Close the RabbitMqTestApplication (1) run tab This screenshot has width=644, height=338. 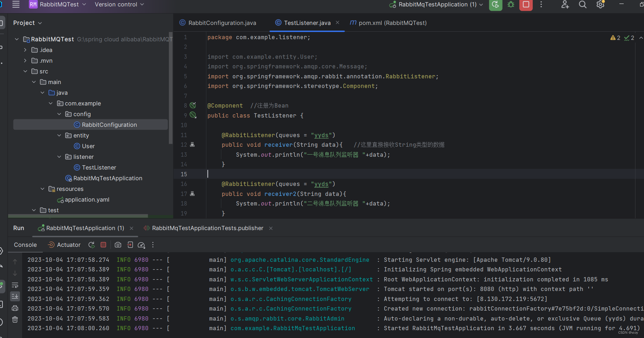(132, 228)
